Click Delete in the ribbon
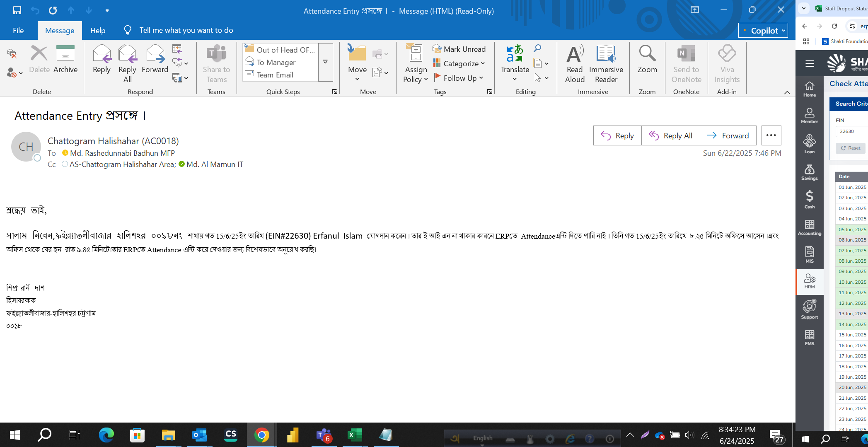This screenshot has width=868, height=447. pyautogui.click(x=39, y=60)
